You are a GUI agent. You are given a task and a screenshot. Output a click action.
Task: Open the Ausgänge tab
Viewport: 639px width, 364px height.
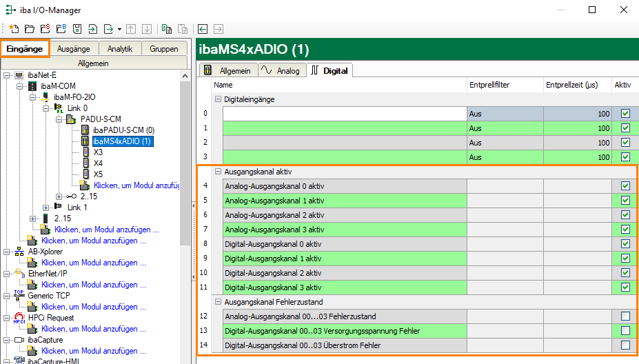click(73, 49)
